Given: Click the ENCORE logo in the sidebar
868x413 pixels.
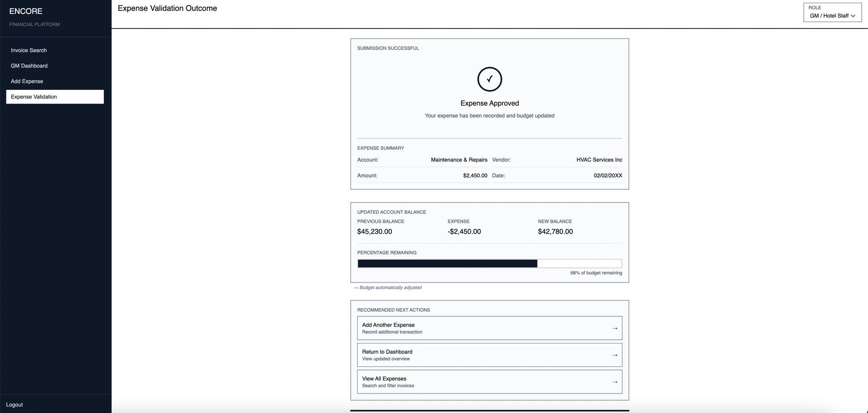Looking at the screenshot, I should coord(26,11).
